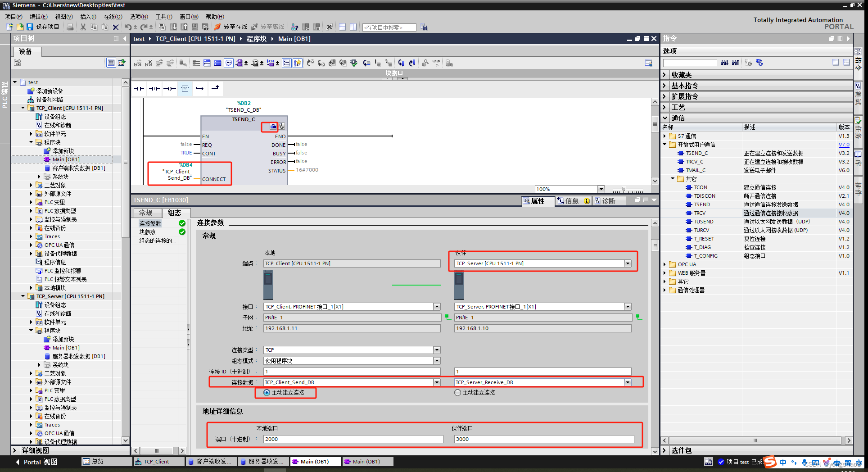Expand 扩展指令 instruction group

coord(665,96)
